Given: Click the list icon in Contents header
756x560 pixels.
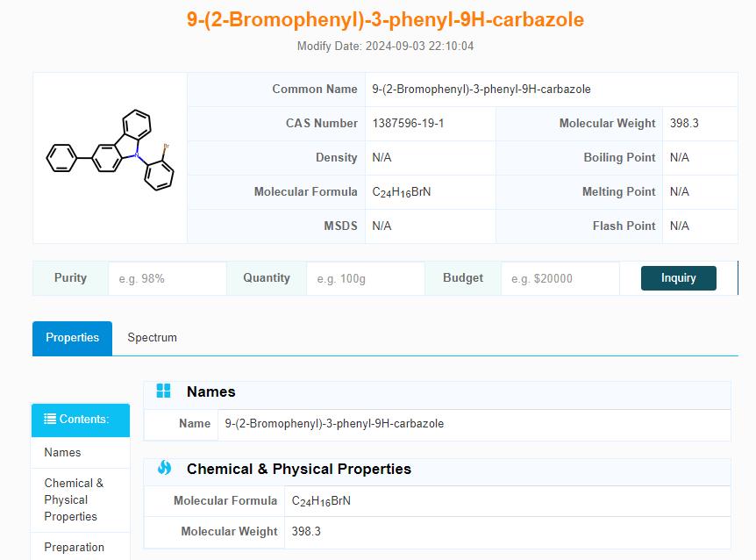Looking at the screenshot, I should 50,419.
